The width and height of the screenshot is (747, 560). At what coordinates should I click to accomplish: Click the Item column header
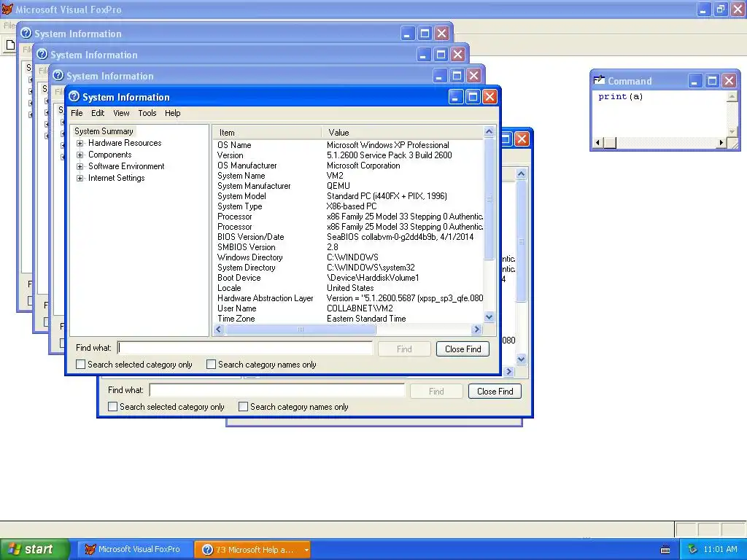point(267,133)
